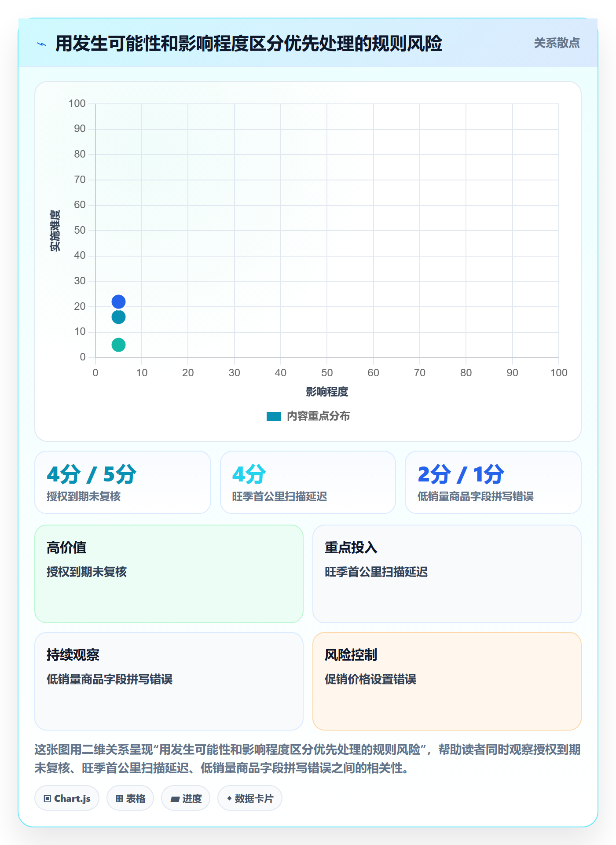Open the 4分 旺季首公里扫描延迟 card
616x845 pixels.
point(308,482)
